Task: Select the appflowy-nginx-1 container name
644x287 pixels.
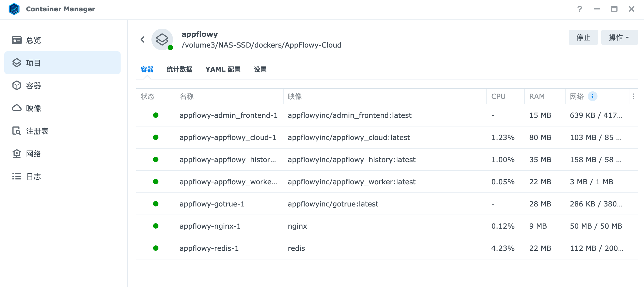Action: click(x=210, y=226)
